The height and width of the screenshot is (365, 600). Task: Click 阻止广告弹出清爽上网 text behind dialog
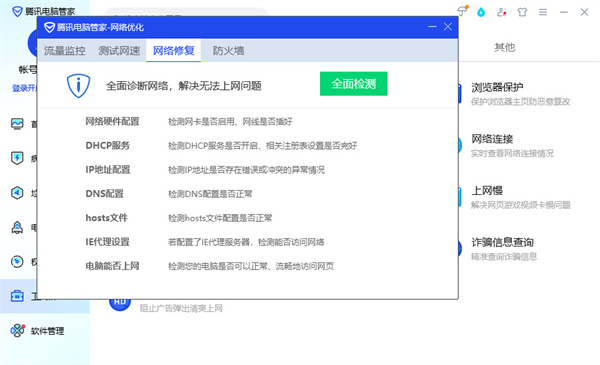pyautogui.click(x=181, y=308)
